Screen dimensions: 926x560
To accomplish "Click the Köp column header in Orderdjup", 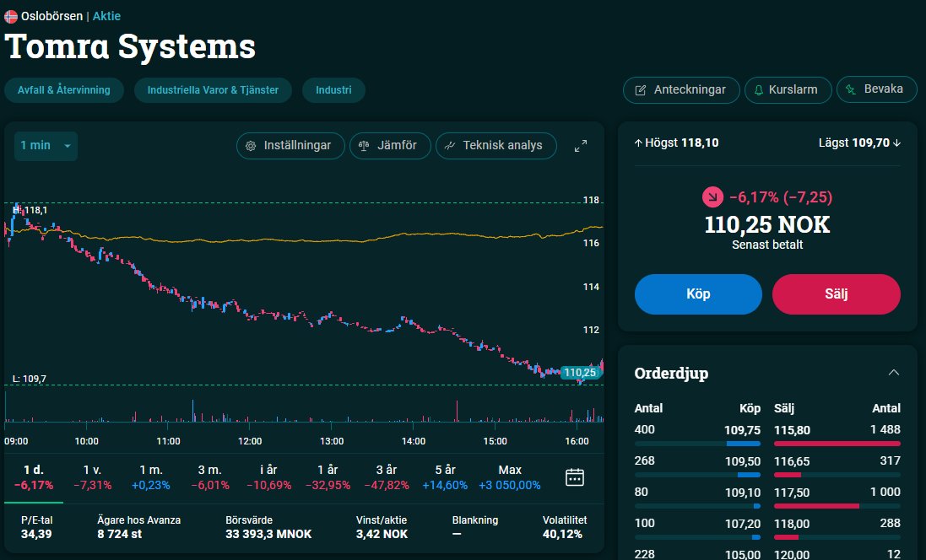I will point(750,408).
